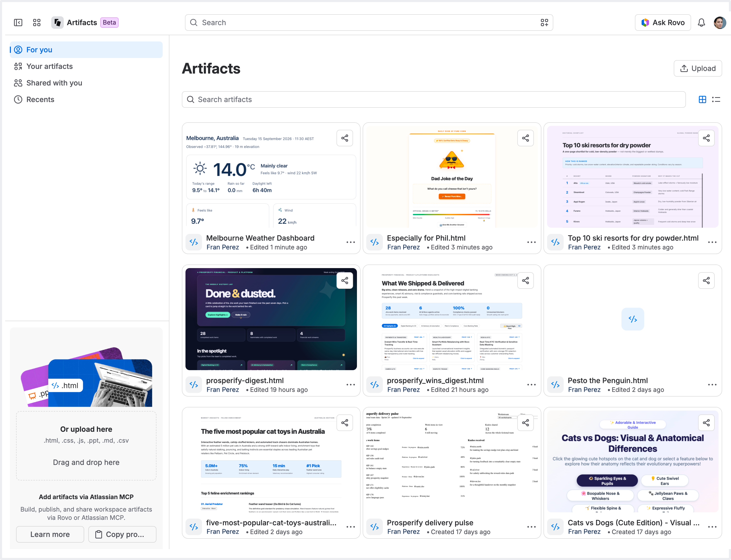Viewport: 731px width, 560px height.
Task: Click the Upload button
Action: point(697,68)
